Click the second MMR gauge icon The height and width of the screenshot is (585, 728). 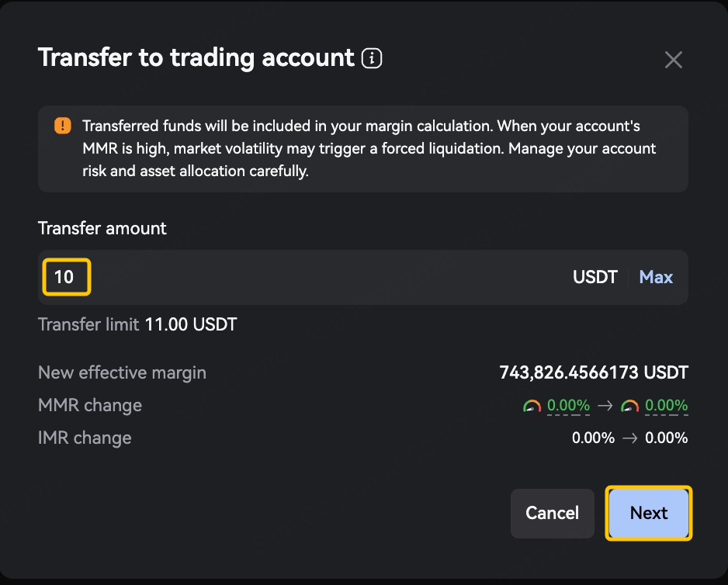click(x=630, y=406)
